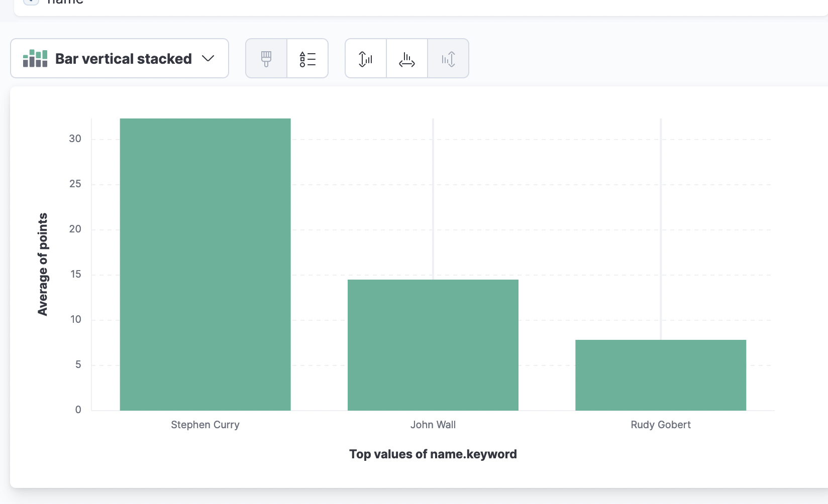The height and width of the screenshot is (504, 828).
Task: Click the Rudy Gobert axis label
Action: (x=661, y=425)
